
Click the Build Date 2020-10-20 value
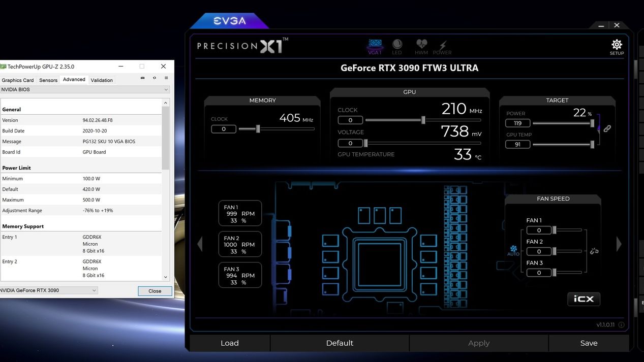(x=94, y=131)
